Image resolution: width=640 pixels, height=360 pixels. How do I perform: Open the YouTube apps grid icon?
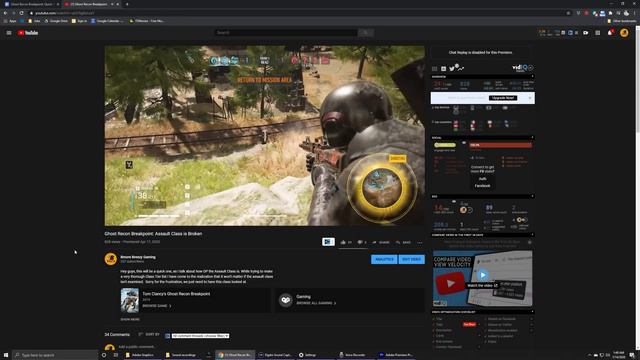[x=598, y=33]
